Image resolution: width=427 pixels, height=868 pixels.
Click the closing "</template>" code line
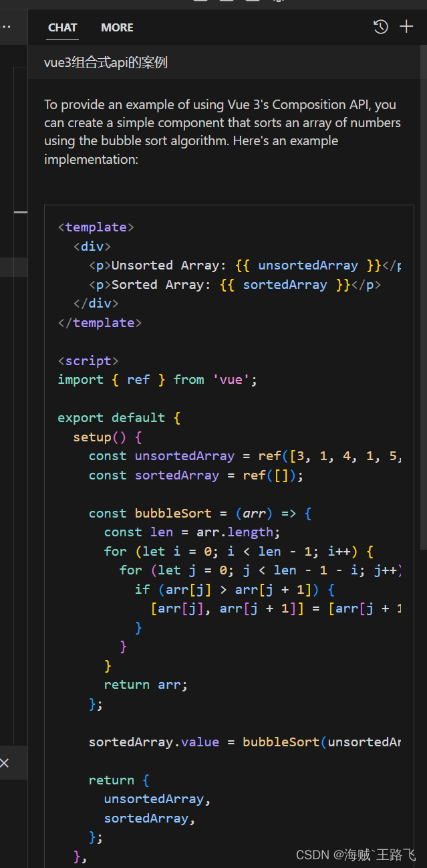(x=100, y=323)
